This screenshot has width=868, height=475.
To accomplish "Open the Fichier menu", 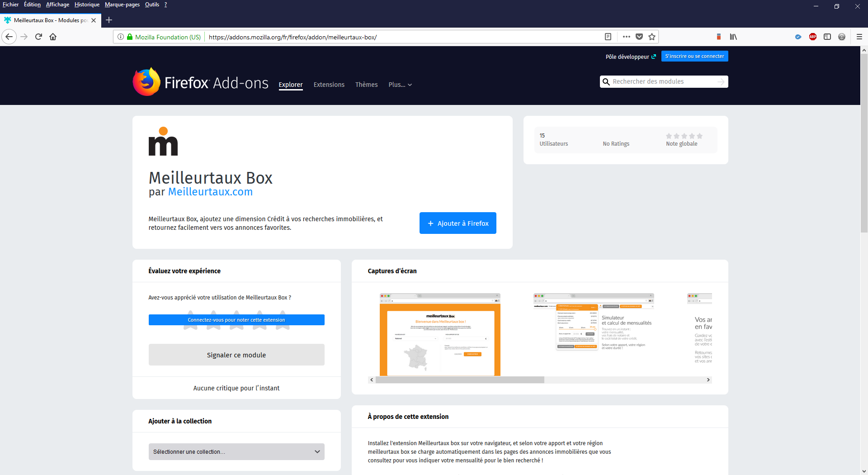I will click(x=11, y=5).
